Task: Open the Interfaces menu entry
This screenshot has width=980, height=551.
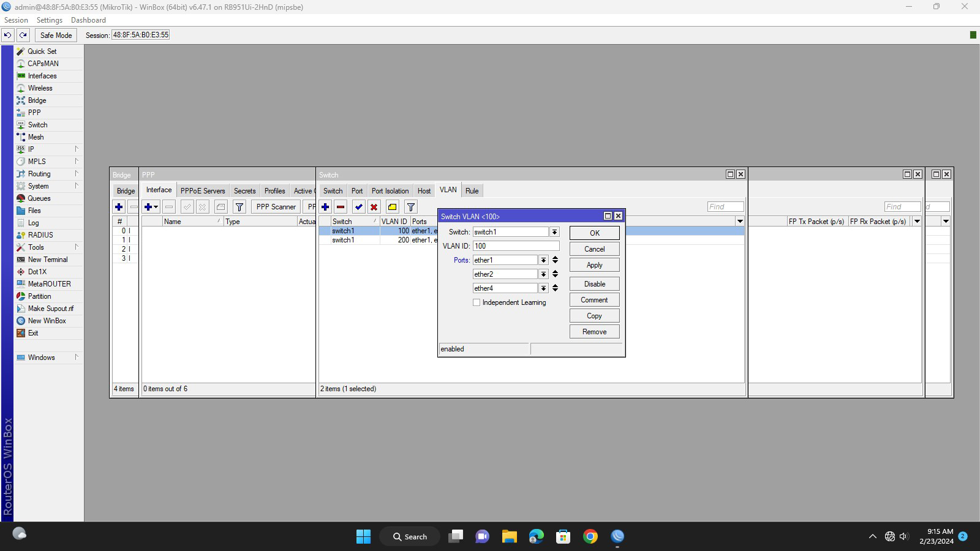Action: pos(42,76)
